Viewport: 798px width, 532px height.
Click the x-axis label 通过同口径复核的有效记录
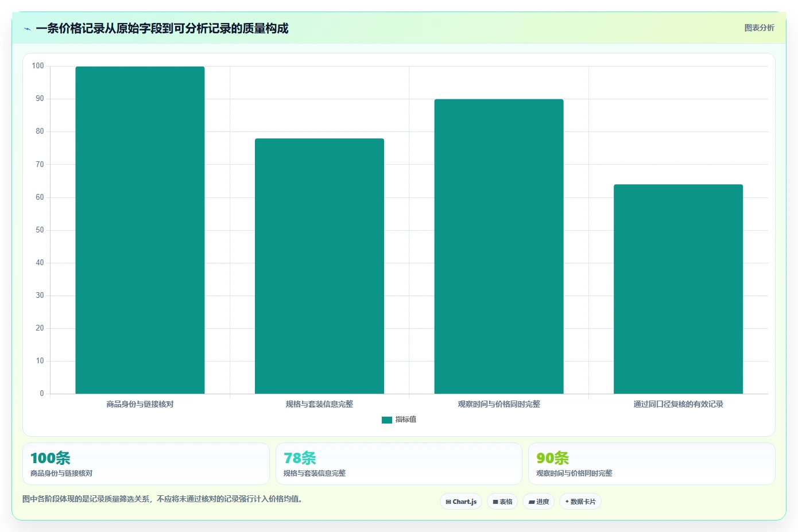pos(678,404)
